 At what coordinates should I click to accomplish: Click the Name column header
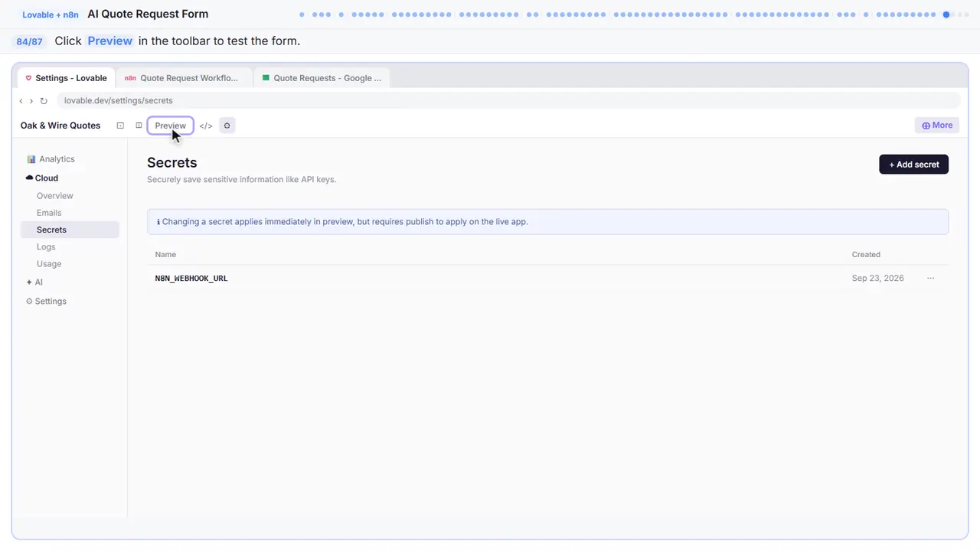[x=165, y=255]
